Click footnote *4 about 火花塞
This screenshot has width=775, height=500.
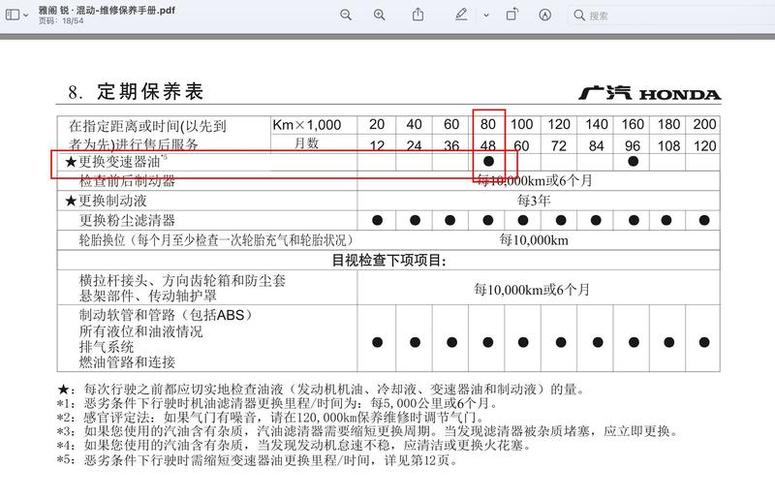(294, 445)
